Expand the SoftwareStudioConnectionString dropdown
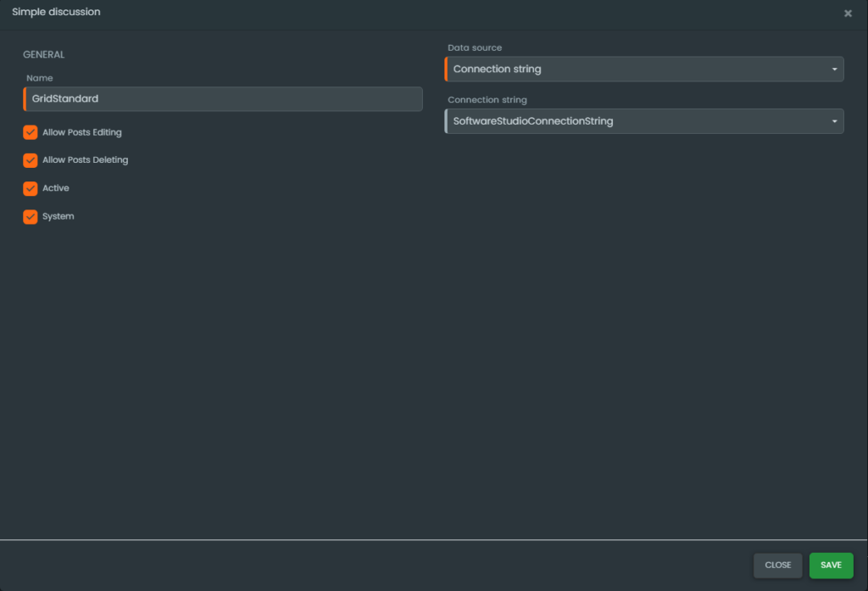This screenshot has height=591, width=868. [x=643, y=121]
